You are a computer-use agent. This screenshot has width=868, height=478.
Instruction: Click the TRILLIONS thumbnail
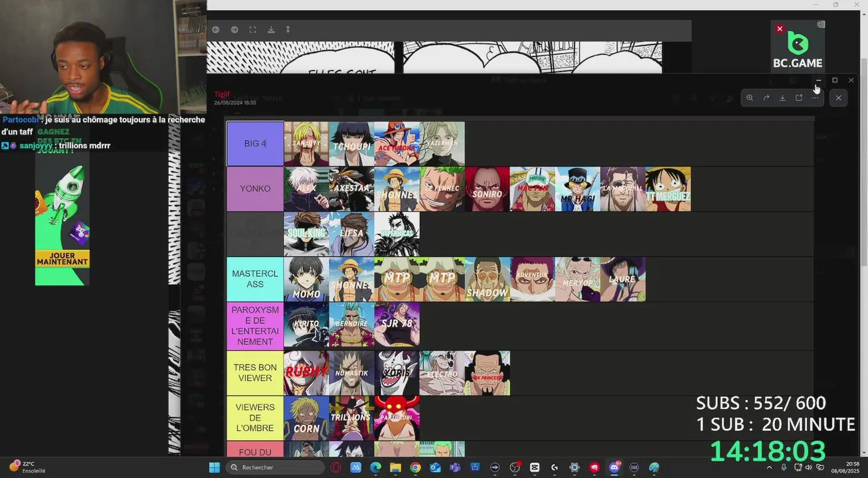(x=351, y=418)
